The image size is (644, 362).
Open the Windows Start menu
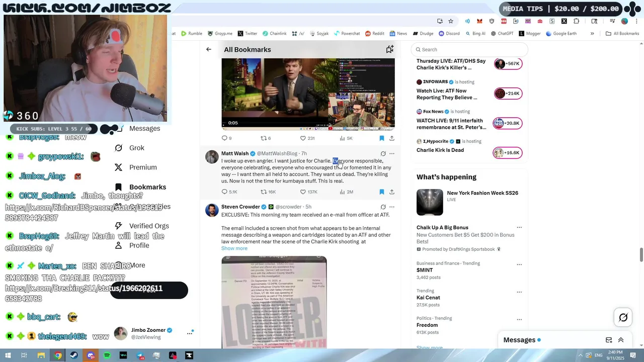pos(8,355)
